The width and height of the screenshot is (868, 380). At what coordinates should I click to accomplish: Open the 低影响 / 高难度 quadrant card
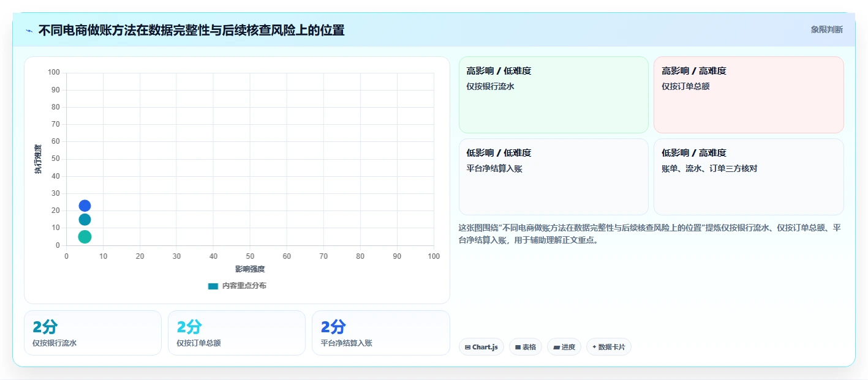749,177
